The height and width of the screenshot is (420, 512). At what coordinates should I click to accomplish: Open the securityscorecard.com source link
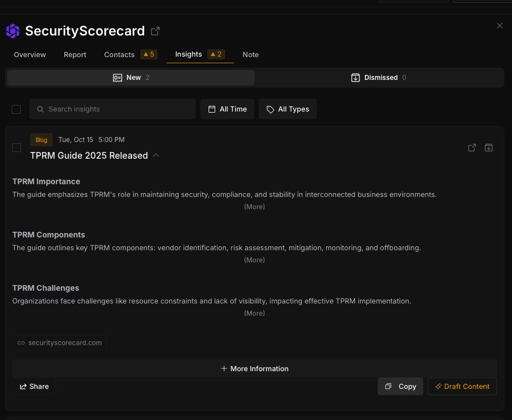click(60, 343)
